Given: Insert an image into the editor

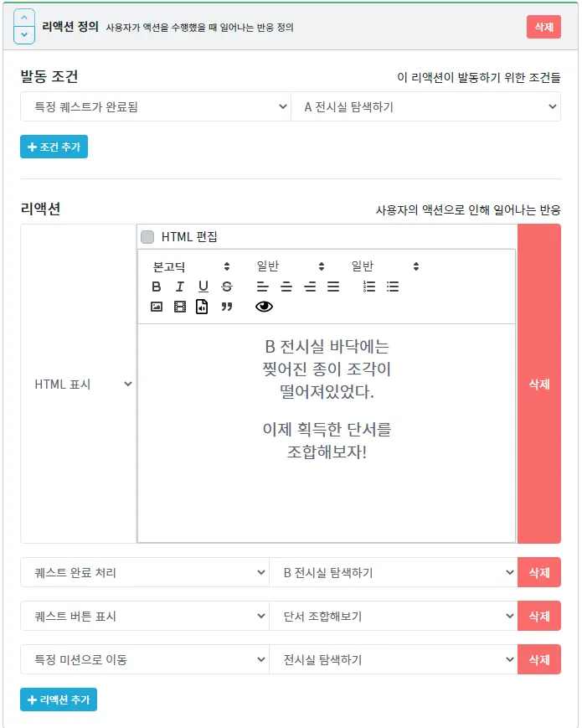Looking at the screenshot, I should (x=157, y=307).
